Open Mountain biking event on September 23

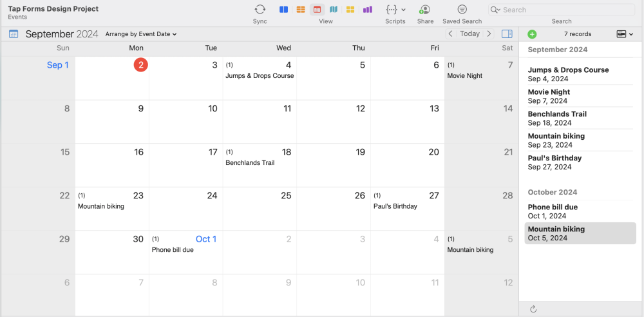(101, 206)
